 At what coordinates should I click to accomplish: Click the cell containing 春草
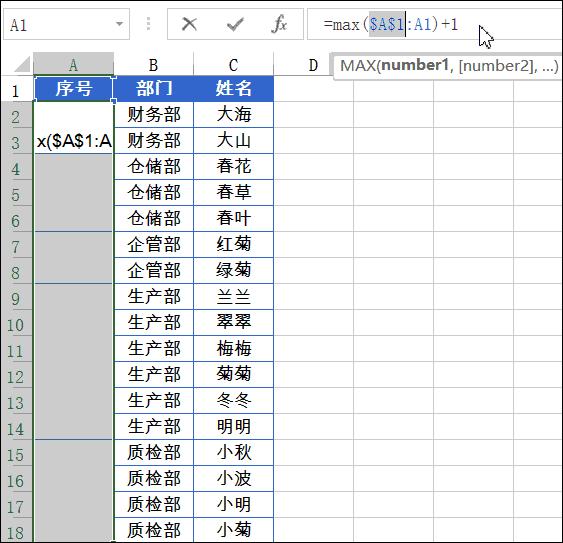233,192
